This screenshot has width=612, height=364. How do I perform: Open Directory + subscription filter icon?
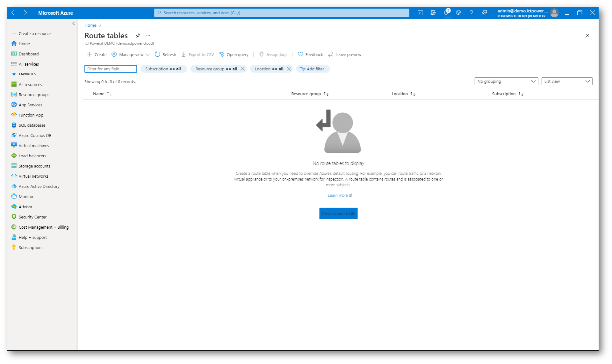pos(433,13)
